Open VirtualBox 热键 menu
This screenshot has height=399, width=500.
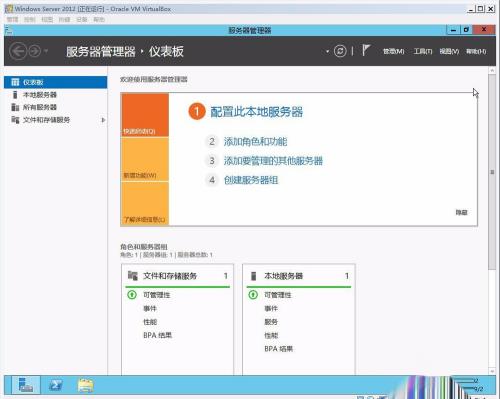(64, 20)
